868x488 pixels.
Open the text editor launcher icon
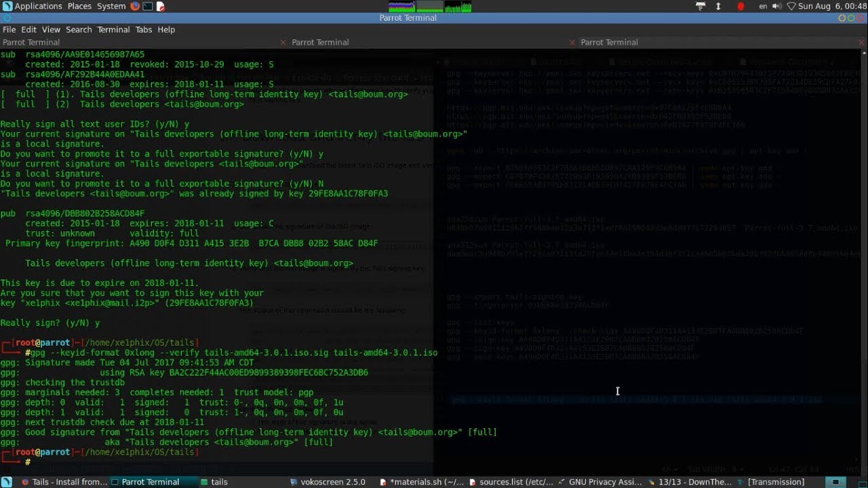click(161, 6)
